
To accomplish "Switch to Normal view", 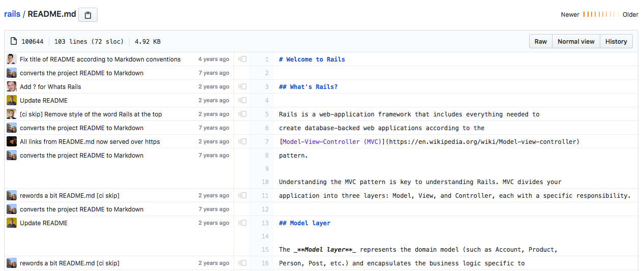I will click(576, 41).
